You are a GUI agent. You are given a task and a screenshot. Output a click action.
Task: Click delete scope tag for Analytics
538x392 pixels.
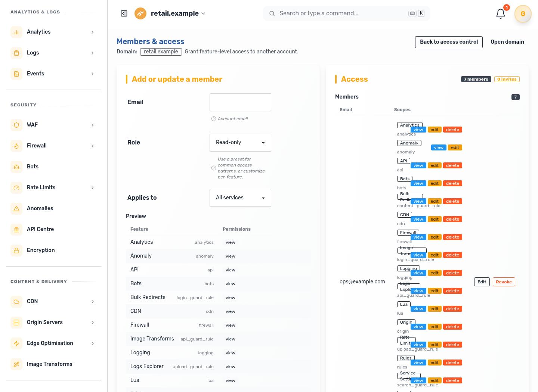coord(452,130)
